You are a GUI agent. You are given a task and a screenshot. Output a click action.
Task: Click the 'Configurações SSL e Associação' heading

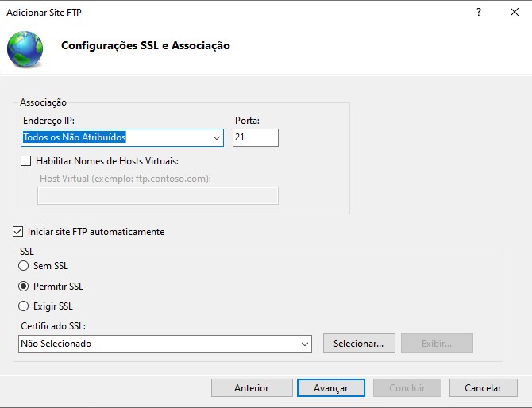point(145,46)
